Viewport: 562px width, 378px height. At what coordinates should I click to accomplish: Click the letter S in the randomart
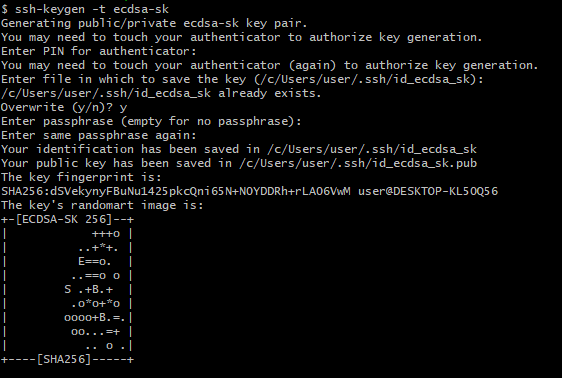coord(67,290)
